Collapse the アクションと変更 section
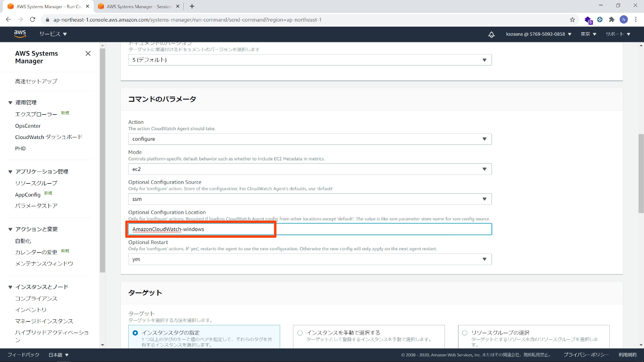Image resolution: width=644 pixels, height=362 pixels. [x=10, y=229]
